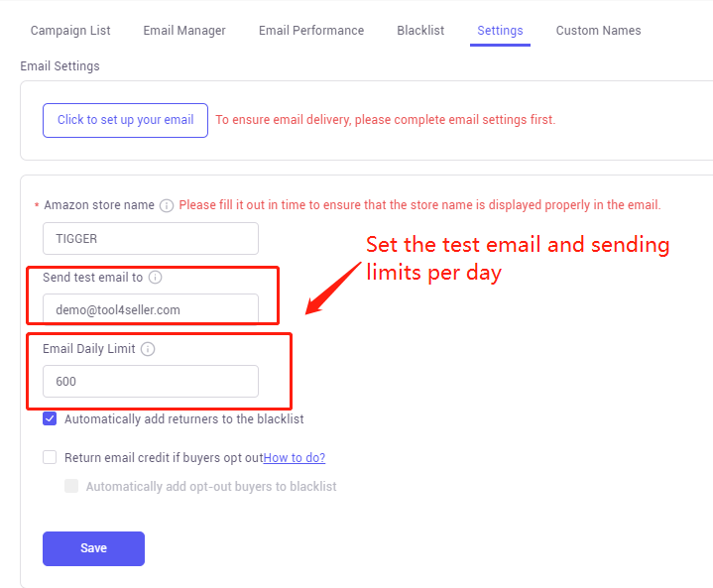This screenshot has height=588, width=713.
Task: Click the info icon next to Send test email to
Action: pyautogui.click(x=155, y=278)
